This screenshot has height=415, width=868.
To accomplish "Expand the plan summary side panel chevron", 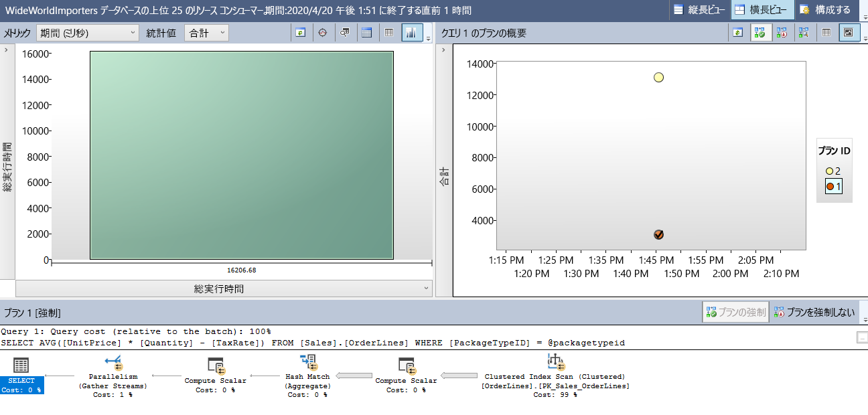I will [x=443, y=50].
